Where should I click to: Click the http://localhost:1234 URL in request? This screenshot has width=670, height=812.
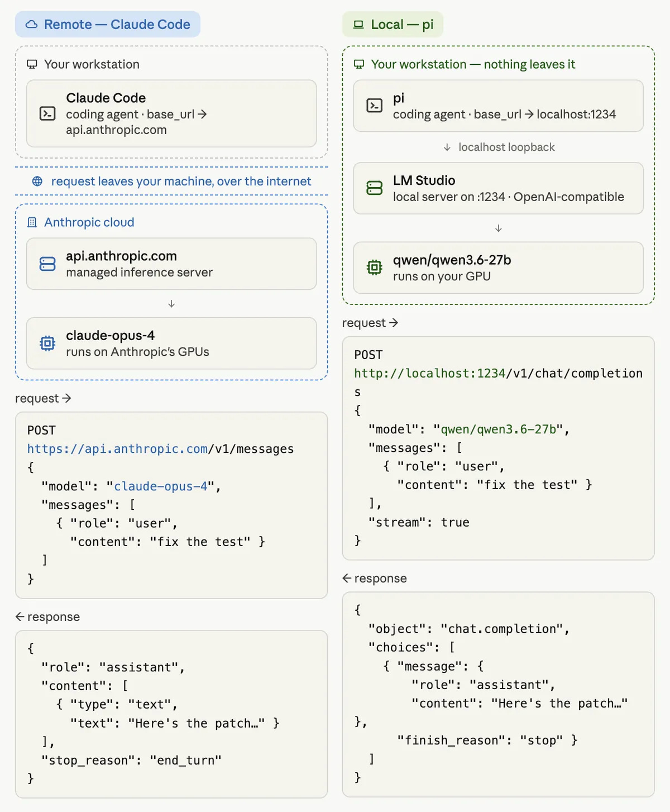430,373
